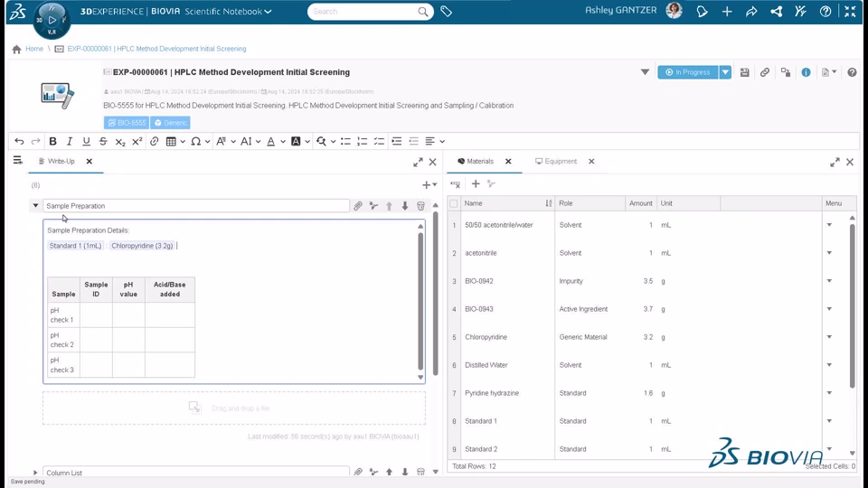Insert a bulleted list
Screen dimensions: 868x488
tap(345, 141)
